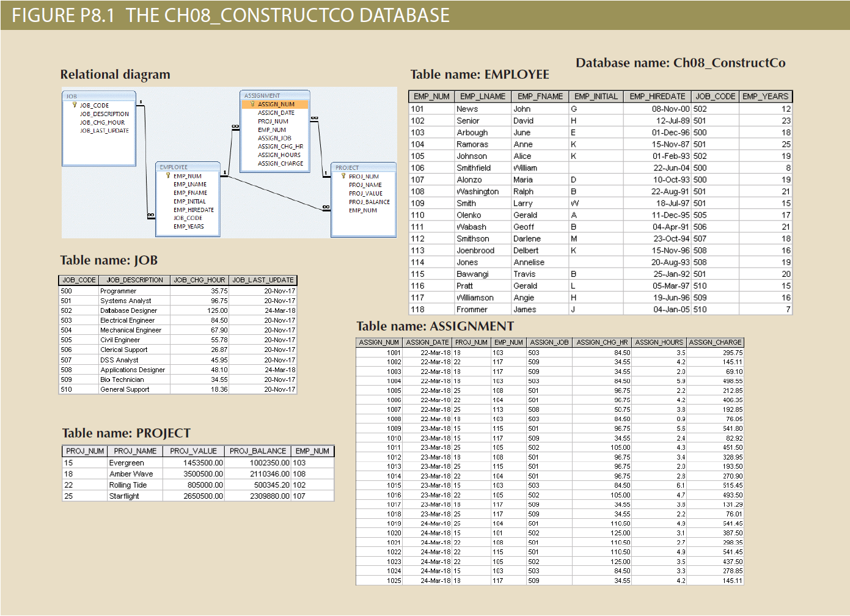Select the '1' cardinality marker beside JOB

(141, 101)
